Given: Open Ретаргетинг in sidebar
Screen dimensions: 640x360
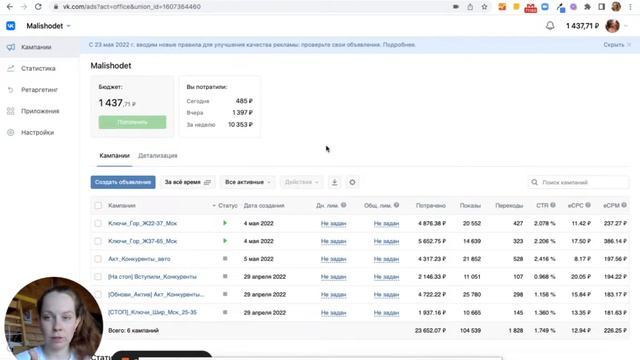Looking at the screenshot, I should [39, 90].
